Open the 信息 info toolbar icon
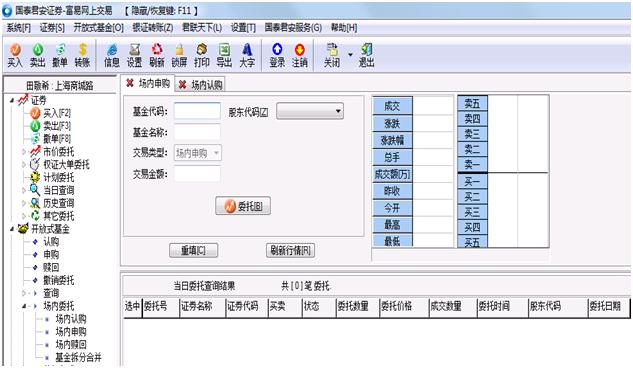633x368 pixels. (x=112, y=55)
